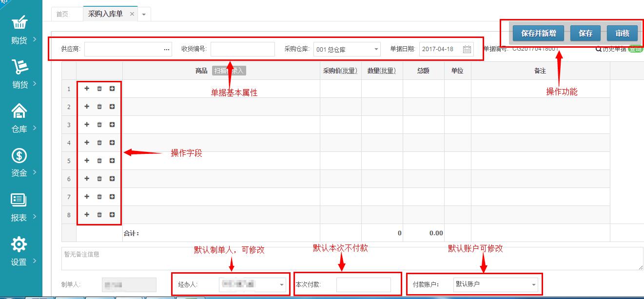Click the trash delete icon in row 3
This screenshot has width=644, height=299.
(x=99, y=125)
